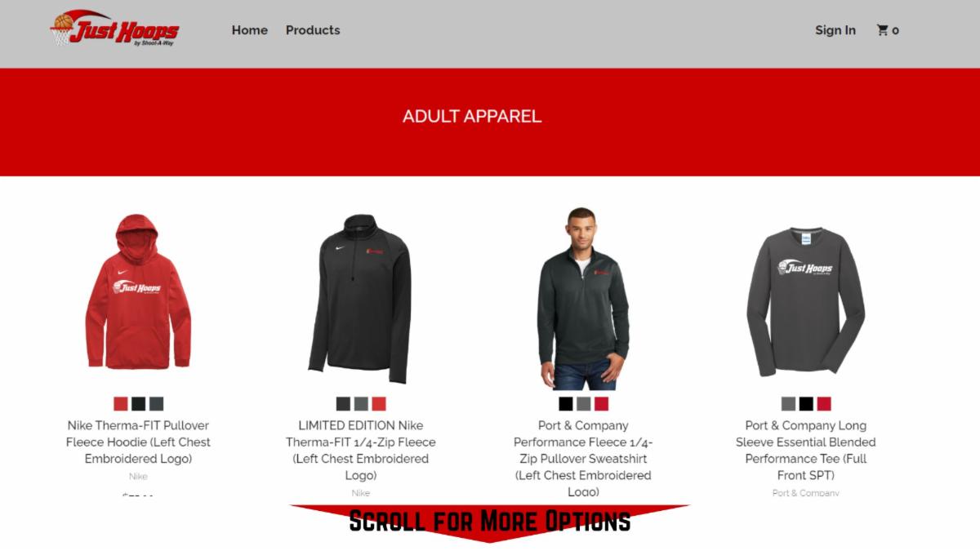Go to the Home menu item
The width and height of the screenshot is (980, 551).
click(250, 30)
